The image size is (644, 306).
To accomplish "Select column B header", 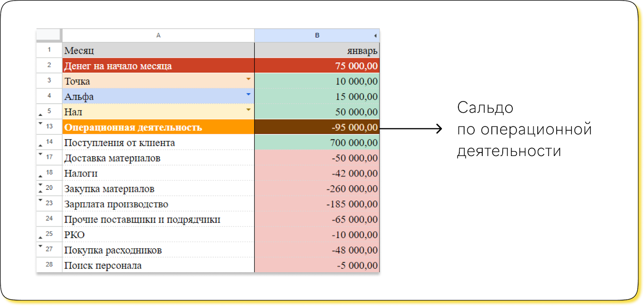I will coord(317,35).
